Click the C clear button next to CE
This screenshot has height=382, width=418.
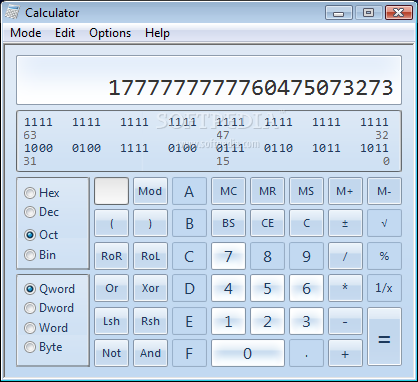click(x=306, y=223)
